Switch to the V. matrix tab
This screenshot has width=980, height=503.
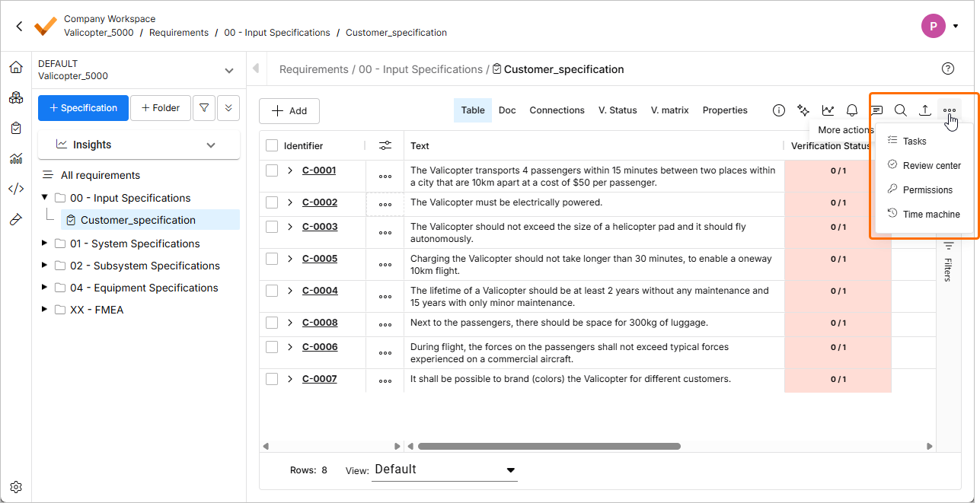pos(669,110)
